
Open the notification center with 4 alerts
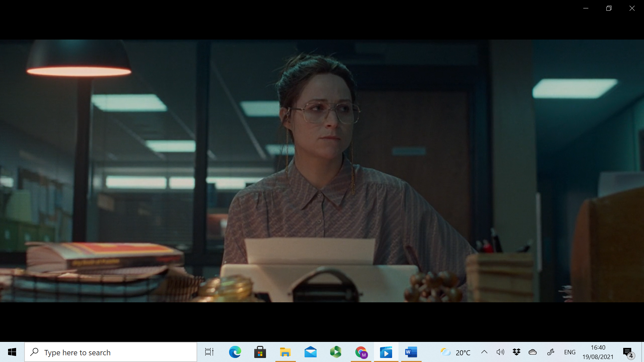tap(628, 352)
